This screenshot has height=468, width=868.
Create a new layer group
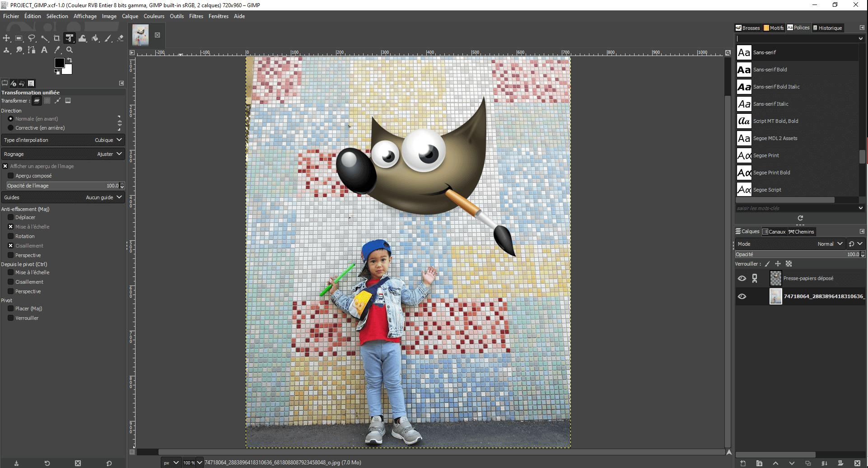coord(759,463)
